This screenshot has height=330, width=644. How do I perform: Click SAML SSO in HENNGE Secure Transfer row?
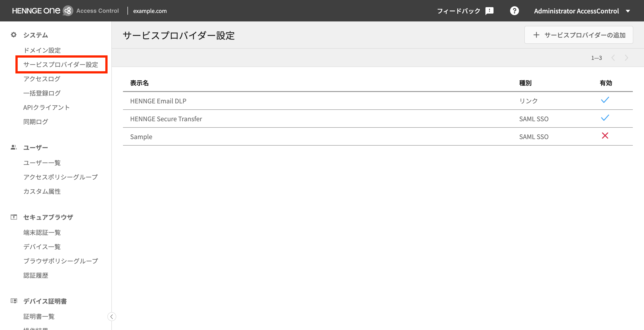[534, 119]
